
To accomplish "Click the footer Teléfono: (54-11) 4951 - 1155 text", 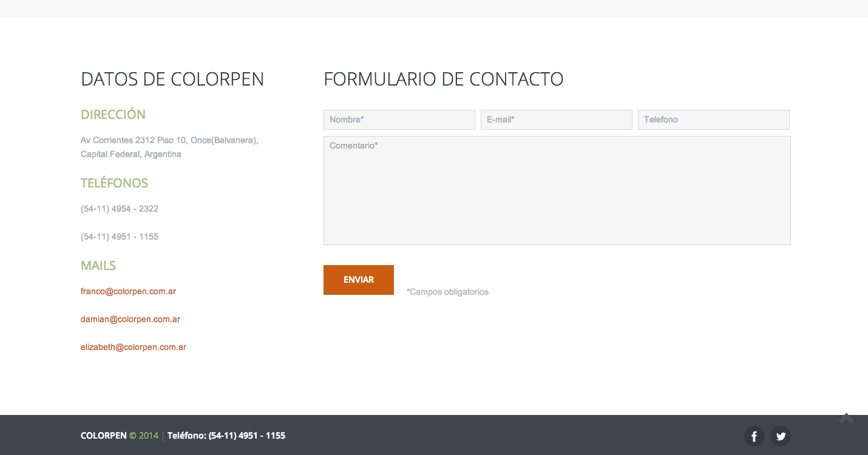I will (x=226, y=436).
